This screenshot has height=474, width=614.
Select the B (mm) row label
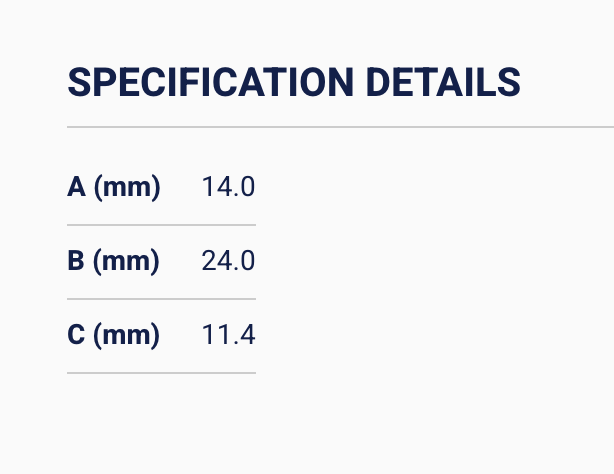click(114, 261)
